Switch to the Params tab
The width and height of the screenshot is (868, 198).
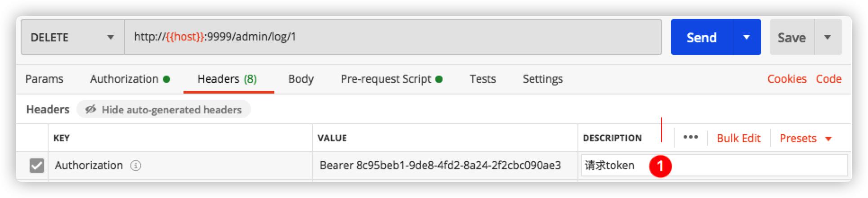click(x=44, y=79)
